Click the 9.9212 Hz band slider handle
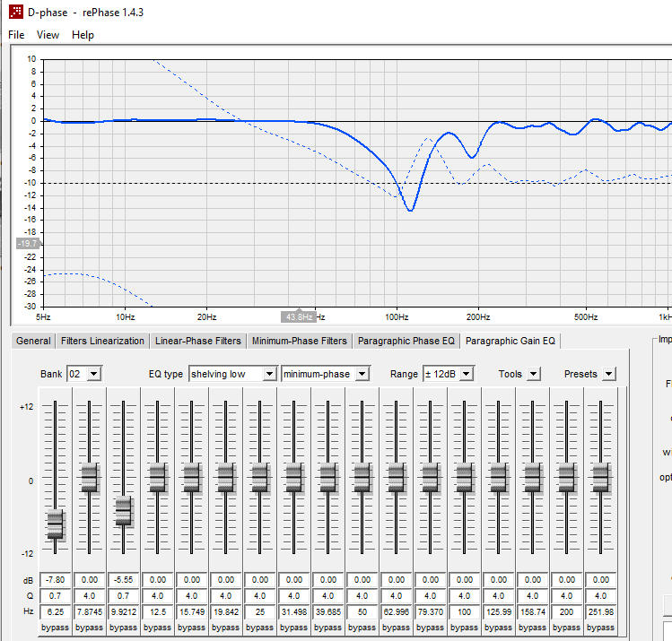This screenshot has width=672, height=641. (123, 510)
